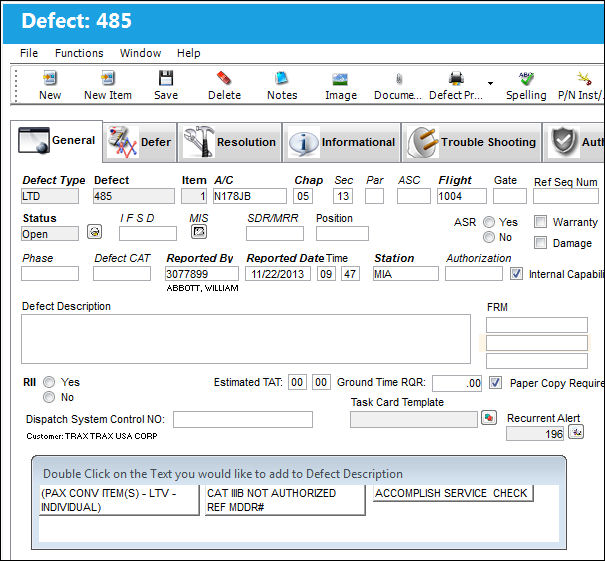Enable the Warranty checkbox
The width and height of the screenshot is (605, 561).
click(x=540, y=221)
